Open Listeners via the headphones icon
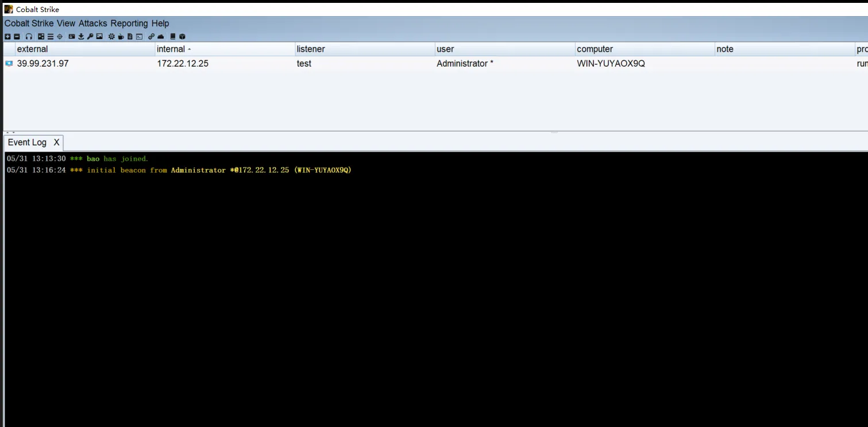 coord(29,37)
